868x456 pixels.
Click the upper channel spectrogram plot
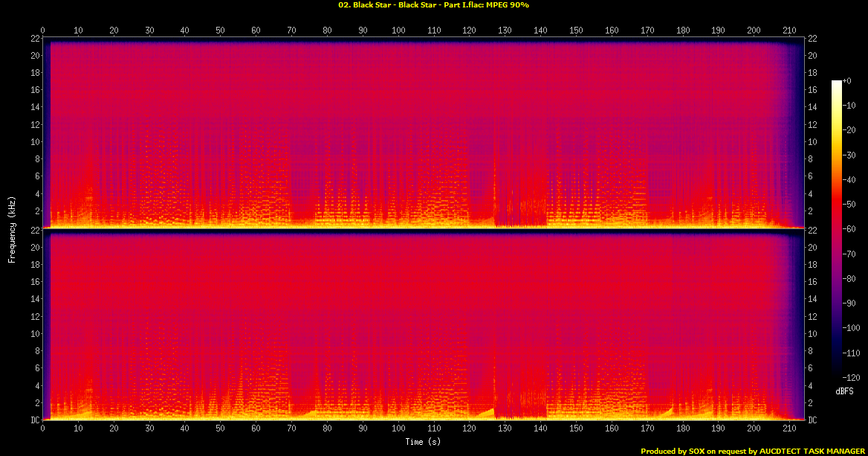pos(424,133)
